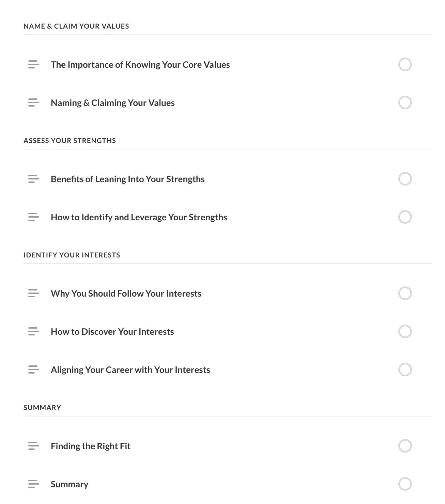Click the lesson icon for How to Identify and Leverage Your Strengths

33,217
